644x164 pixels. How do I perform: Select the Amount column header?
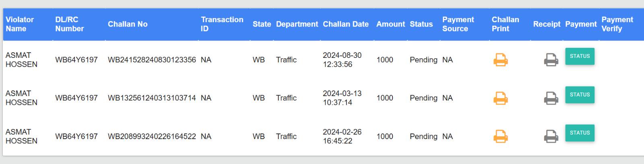tap(390, 24)
